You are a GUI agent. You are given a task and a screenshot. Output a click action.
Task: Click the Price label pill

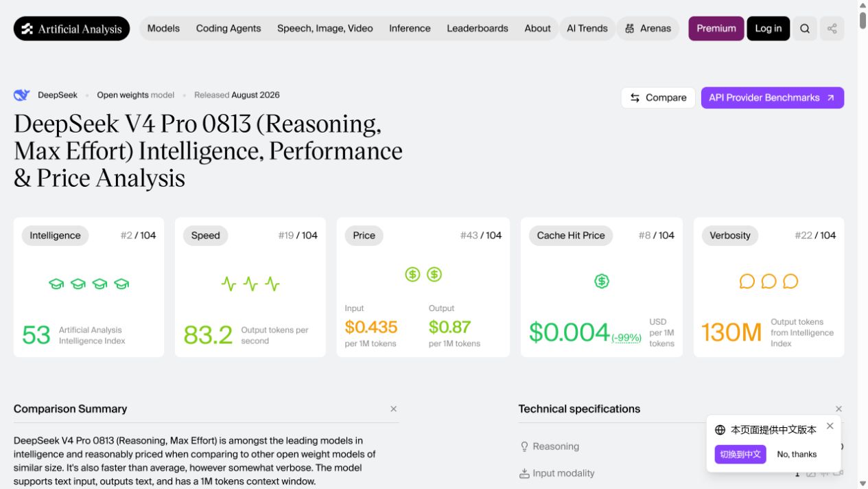(364, 236)
